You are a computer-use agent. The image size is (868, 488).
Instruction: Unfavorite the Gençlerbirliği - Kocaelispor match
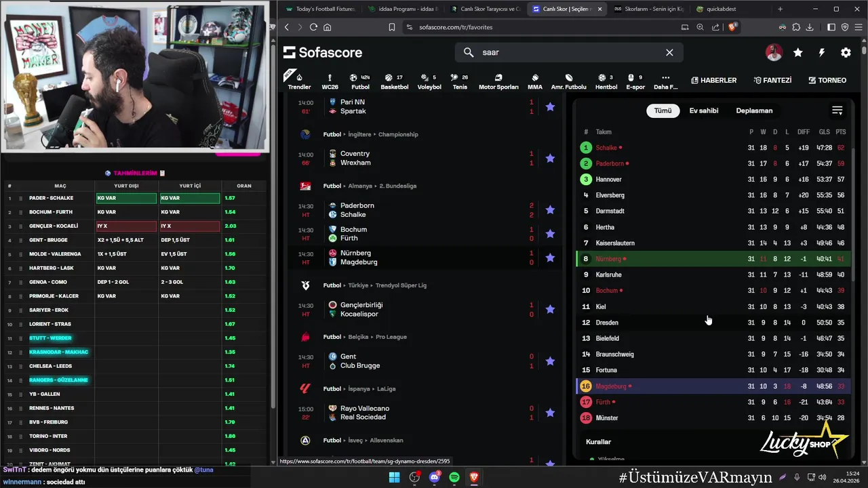tap(550, 309)
